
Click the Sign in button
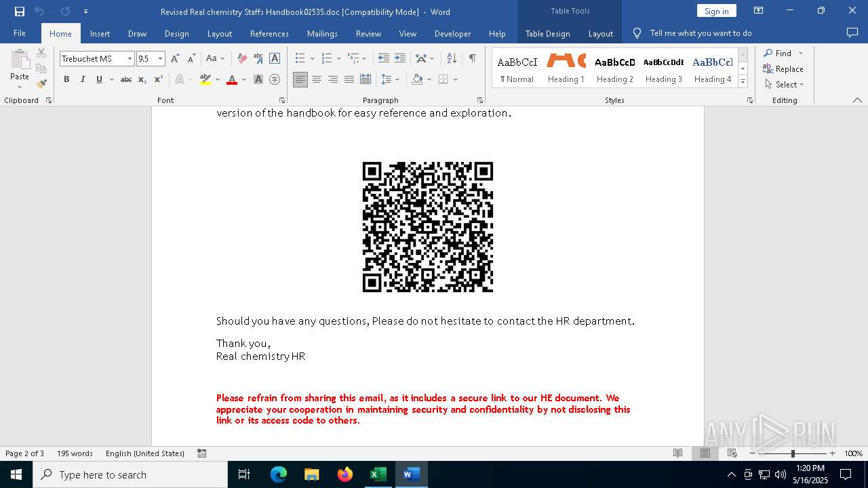point(716,11)
